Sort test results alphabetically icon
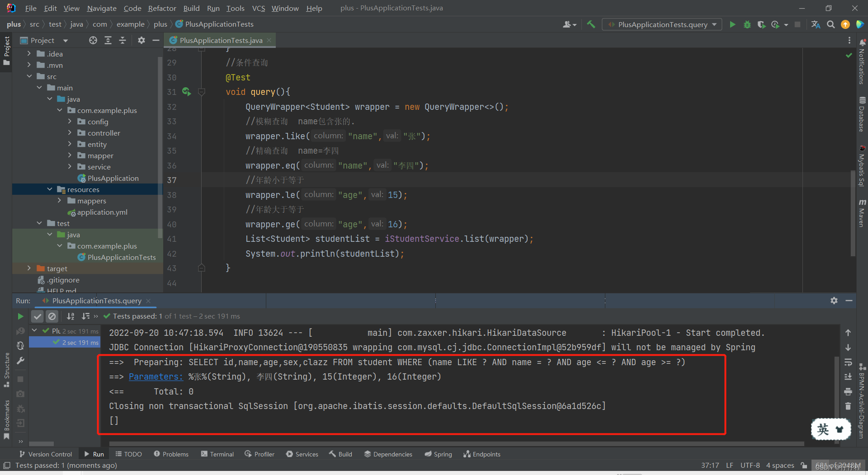Image resolution: width=868 pixels, height=475 pixels. coord(71,316)
